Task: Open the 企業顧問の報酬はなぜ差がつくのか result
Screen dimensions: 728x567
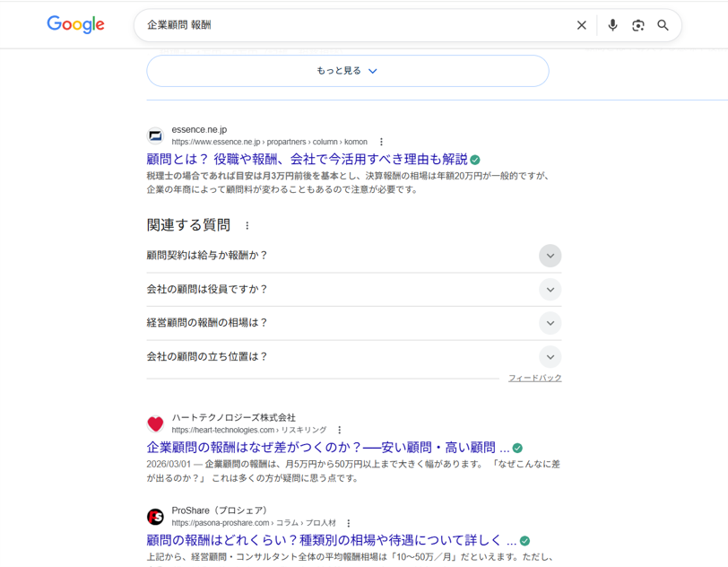Action: [x=327, y=447]
